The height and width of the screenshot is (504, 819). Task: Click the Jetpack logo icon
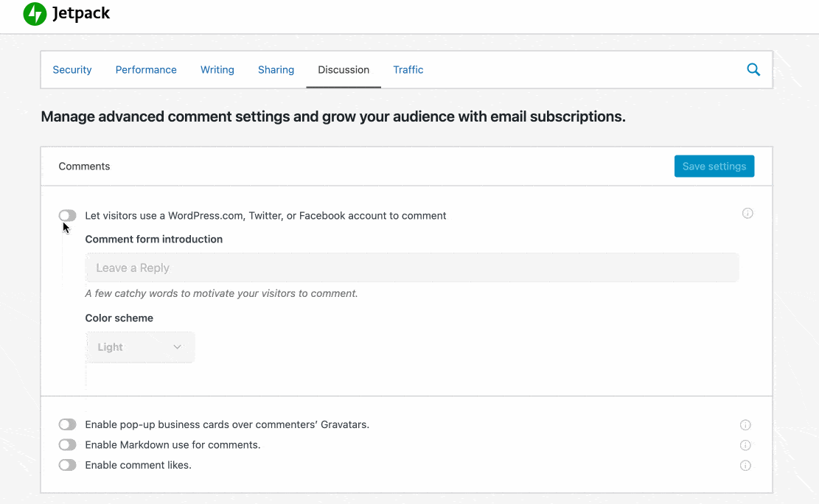click(x=35, y=14)
